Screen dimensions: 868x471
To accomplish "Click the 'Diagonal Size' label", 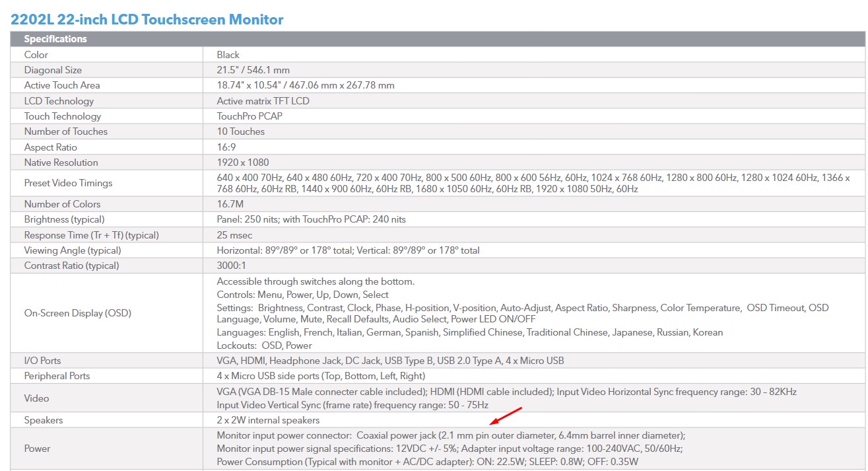I will tap(53, 70).
